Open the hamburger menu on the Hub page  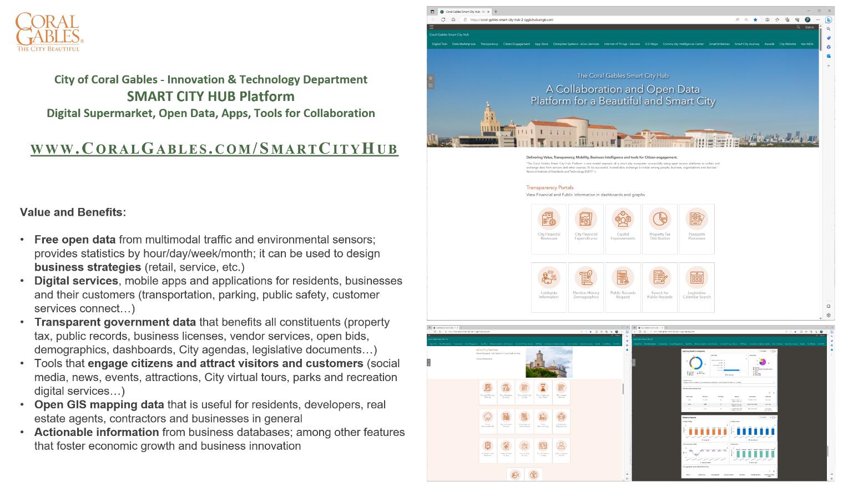tap(431, 27)
